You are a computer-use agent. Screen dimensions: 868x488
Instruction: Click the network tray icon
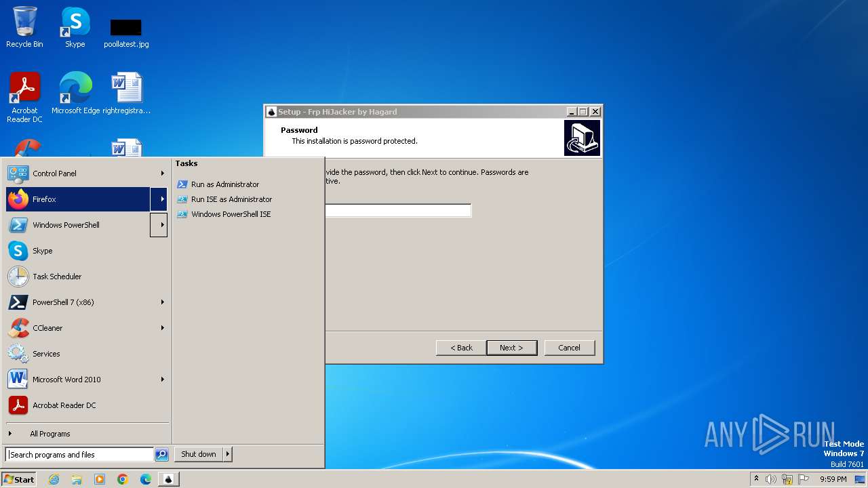click(787, 479)
